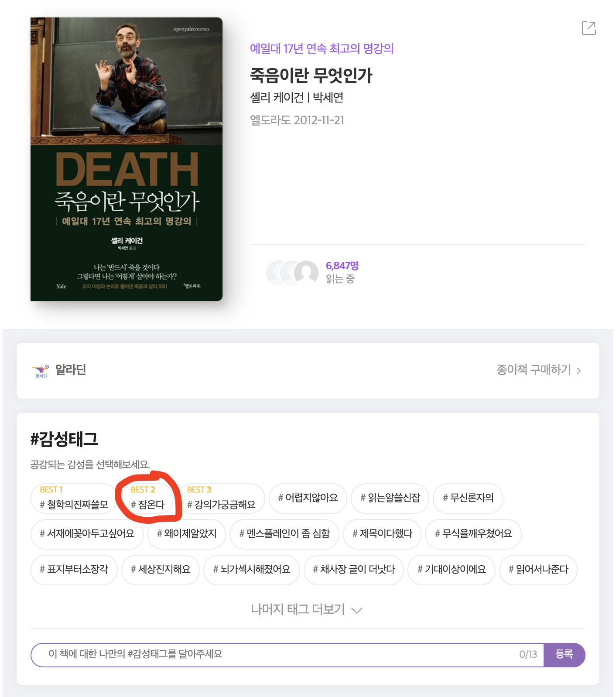
Task: Click the Aladin bookstore logo icon
Action: coord(41,371)
